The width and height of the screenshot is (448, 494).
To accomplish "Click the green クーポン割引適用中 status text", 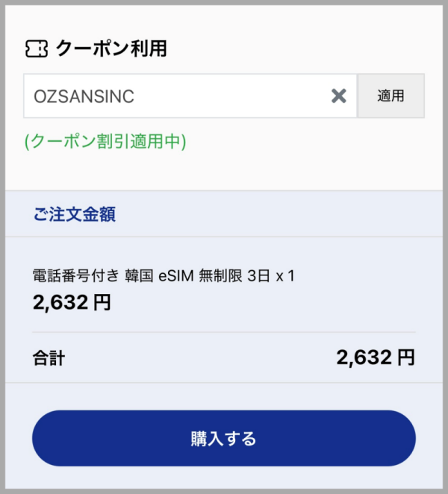I will point(105,141).
